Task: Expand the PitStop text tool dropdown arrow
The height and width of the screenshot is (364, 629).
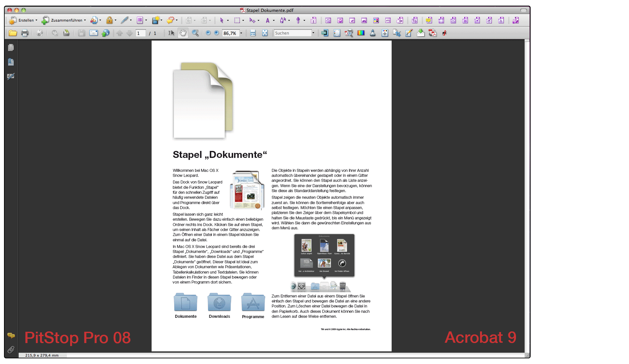Action: pos(274,21)
